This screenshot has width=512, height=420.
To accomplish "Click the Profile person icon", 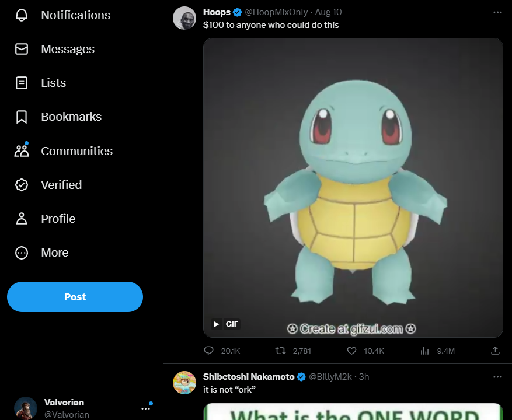I will tap(22, 219).
